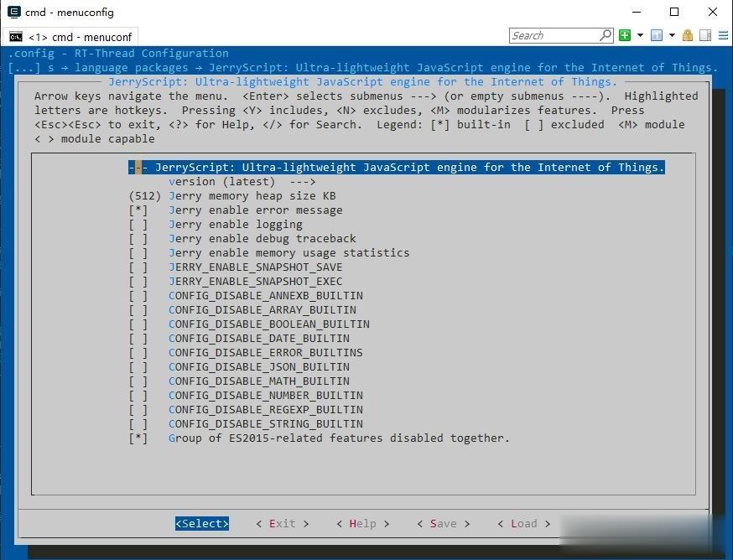733x560 pixels.
Task: Click the padlock lock icon in toolbar
Action: click(x=688, y=35)
